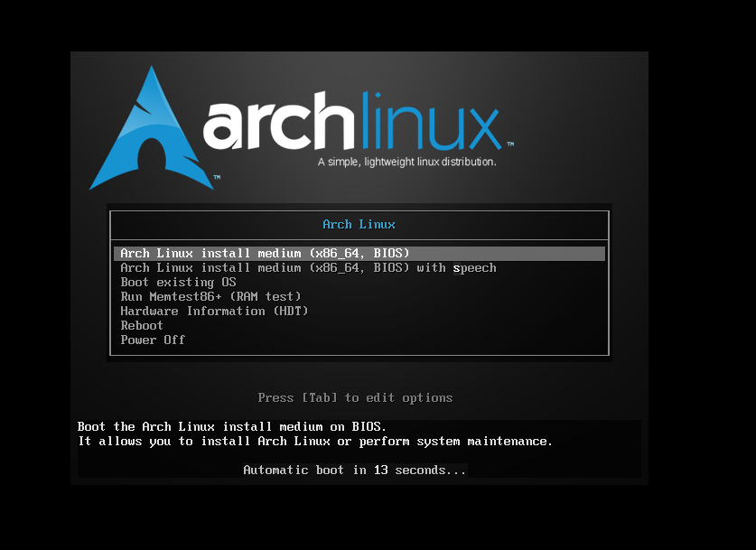Click the blue Arch Linux triangle logo
Viewport: 756px width, 550px height.
[152, 128]
